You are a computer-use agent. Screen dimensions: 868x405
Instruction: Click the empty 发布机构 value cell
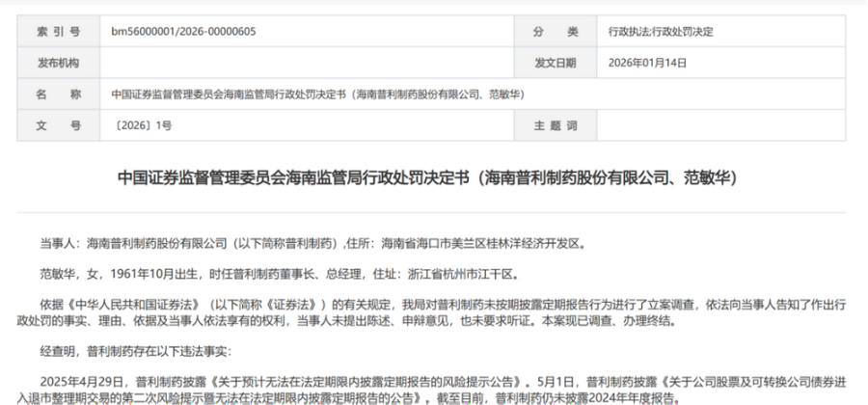[x=309, y=63]
